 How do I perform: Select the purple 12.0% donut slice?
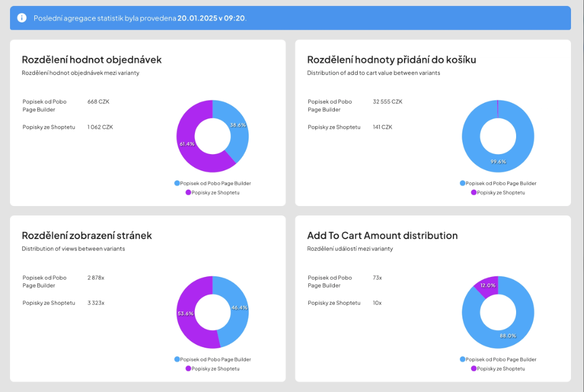point(488,285)
